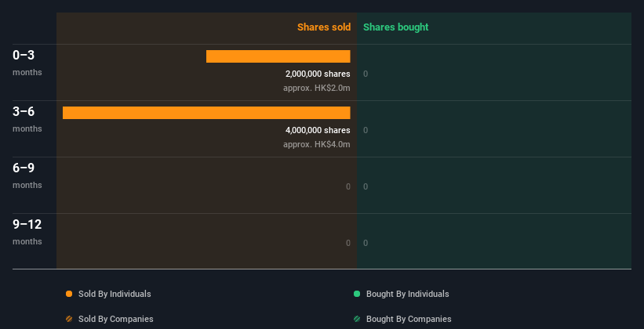The image size is (644, 329).
Task: Select the Sold By Companies legend label
Action: click(x=116, y=319)
